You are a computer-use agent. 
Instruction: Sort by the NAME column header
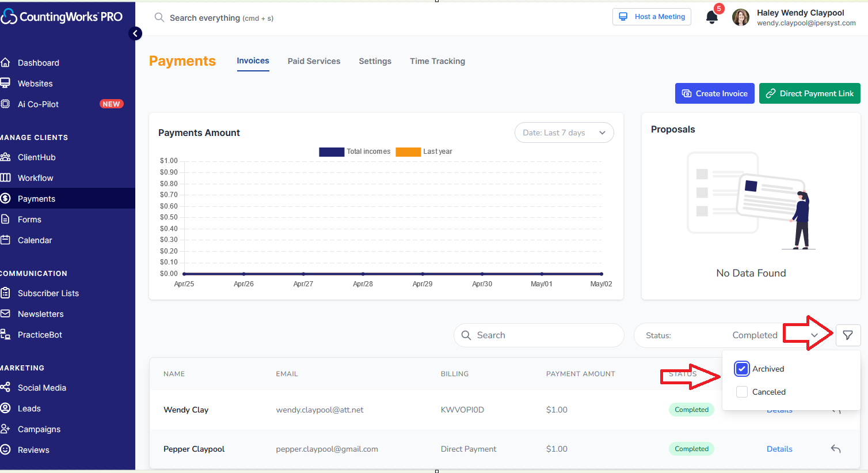click(x=174, y=374)
